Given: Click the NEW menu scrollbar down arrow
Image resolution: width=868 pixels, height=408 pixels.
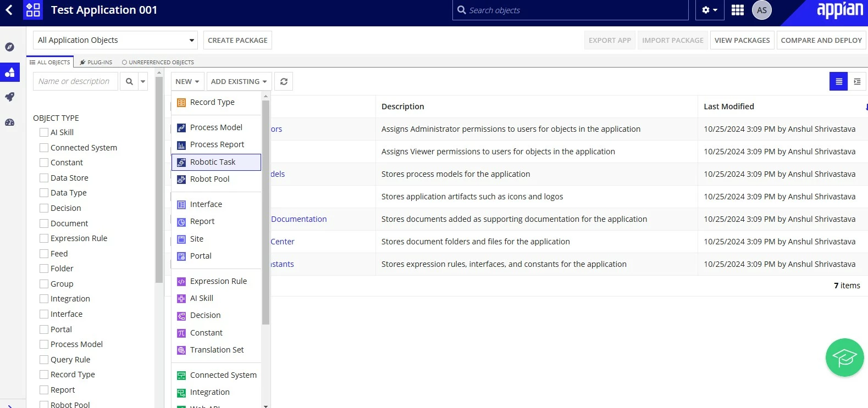Looking at the screenshot, I should click(x=266, y=405).
